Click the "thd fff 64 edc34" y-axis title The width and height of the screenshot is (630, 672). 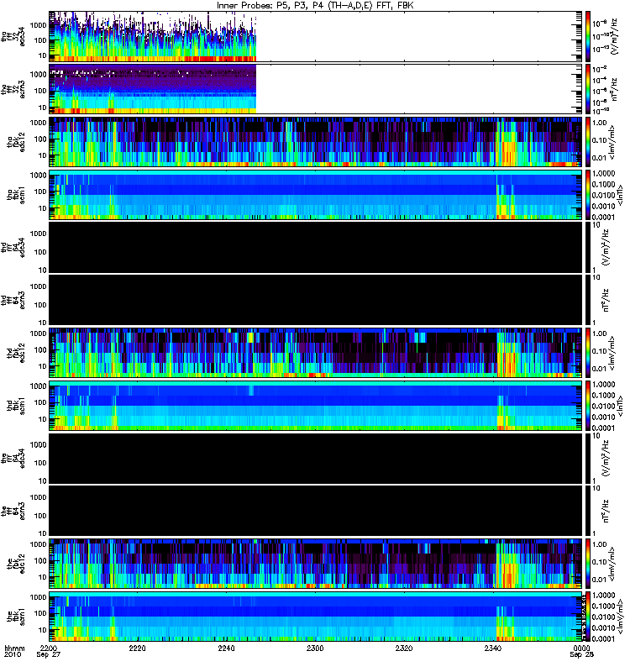point(13,247)
